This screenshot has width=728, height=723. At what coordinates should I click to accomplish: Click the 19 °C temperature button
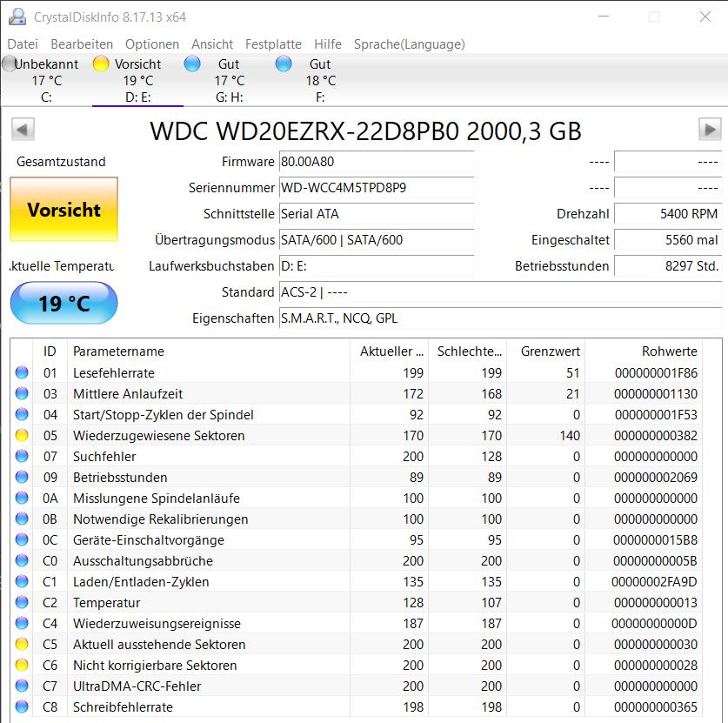[x=64, y=304]
